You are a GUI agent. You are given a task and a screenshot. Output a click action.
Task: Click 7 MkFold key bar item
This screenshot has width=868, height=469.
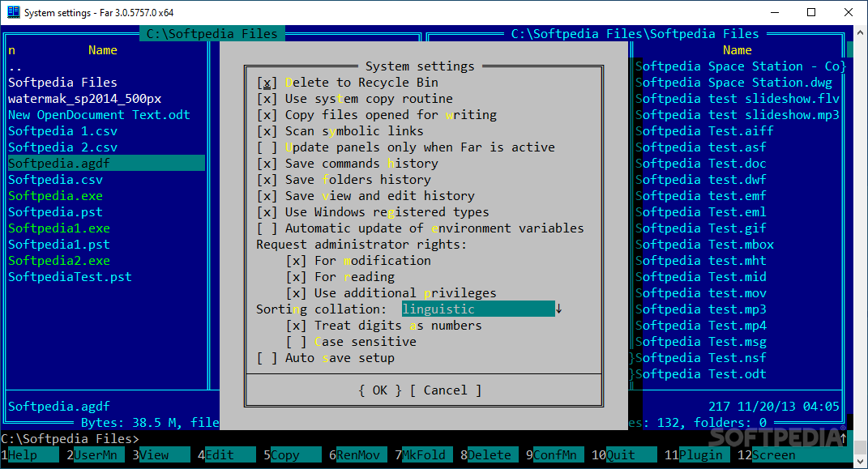pos(424,454)
